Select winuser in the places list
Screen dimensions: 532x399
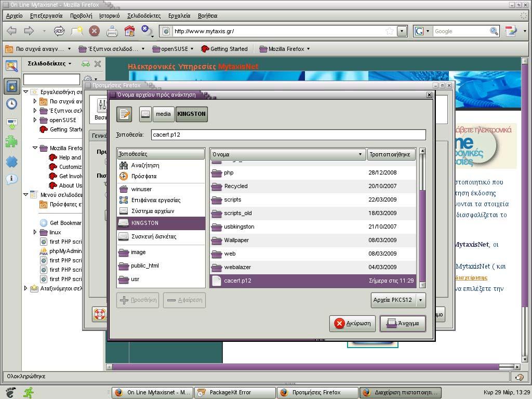pyautogui.click(x=161, y=189)
